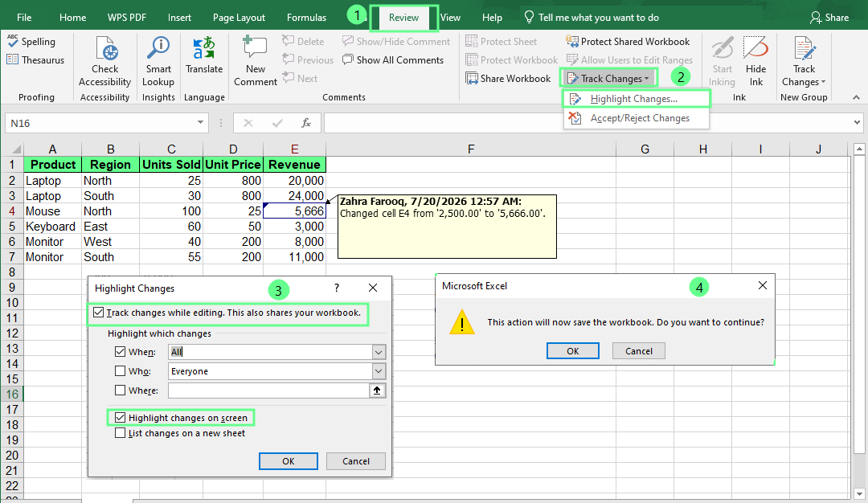The height and width of the screenshot is (503, 868).
Task: Click Show/Hide Comment
Action: click(x=395, y=42)
